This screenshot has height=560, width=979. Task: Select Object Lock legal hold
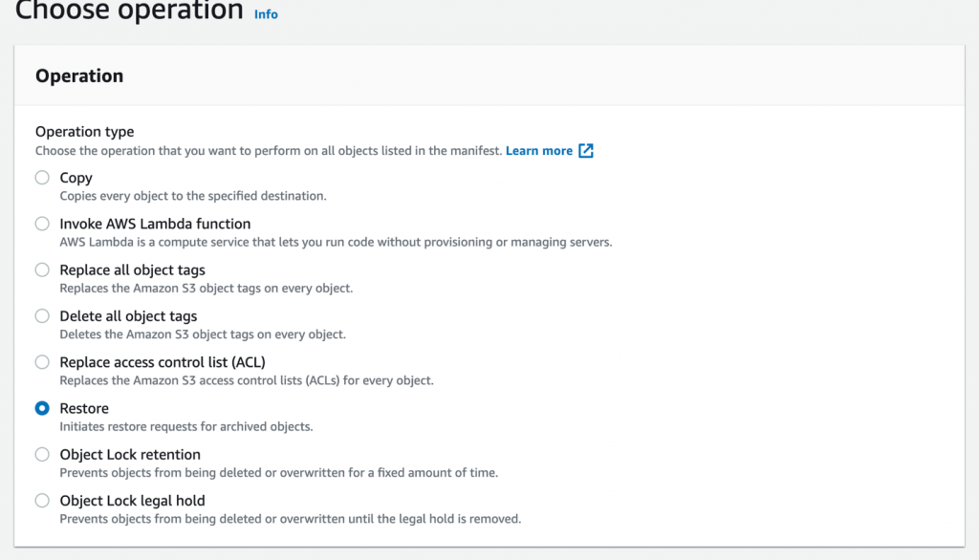click(x=41, y=500)
